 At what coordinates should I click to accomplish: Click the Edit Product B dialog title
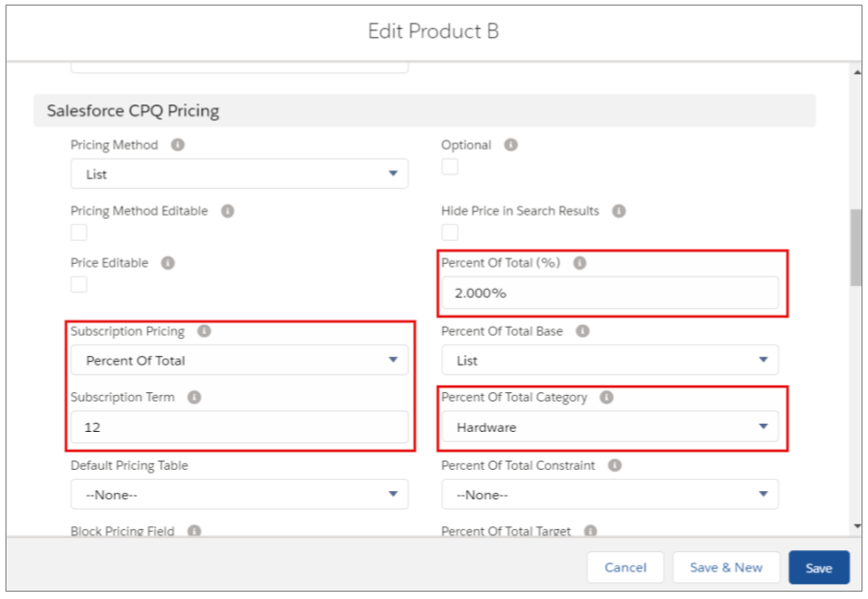click(434, 31)
